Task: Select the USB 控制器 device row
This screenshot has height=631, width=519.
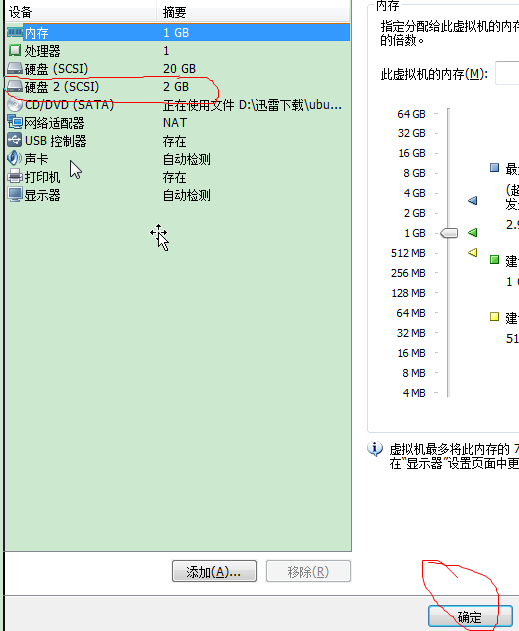Action: (x=178, y=140)
